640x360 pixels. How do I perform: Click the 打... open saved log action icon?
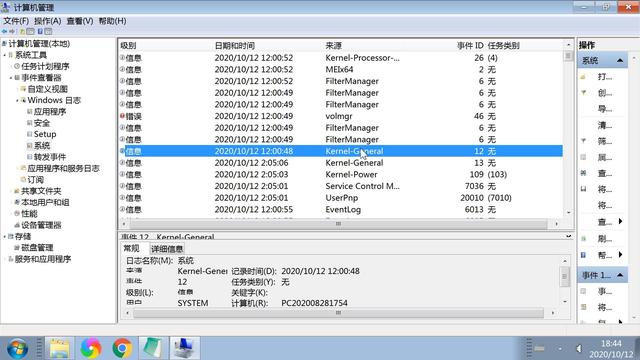(x=583, y=77)
